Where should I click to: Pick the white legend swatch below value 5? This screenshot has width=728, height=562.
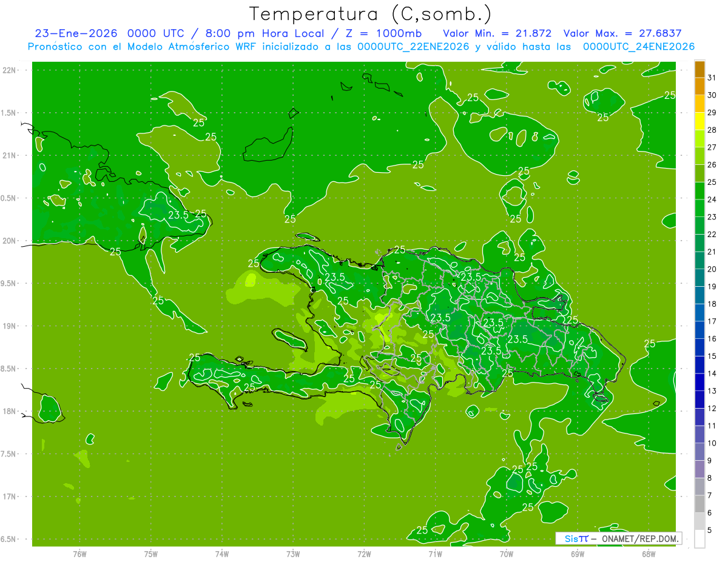(x=699, y=539)
